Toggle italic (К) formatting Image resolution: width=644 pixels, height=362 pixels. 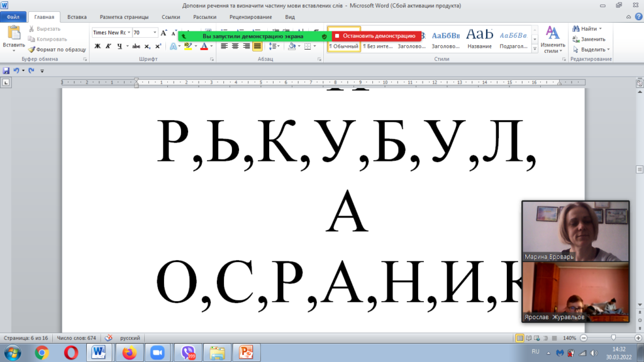tap(109, 46)
